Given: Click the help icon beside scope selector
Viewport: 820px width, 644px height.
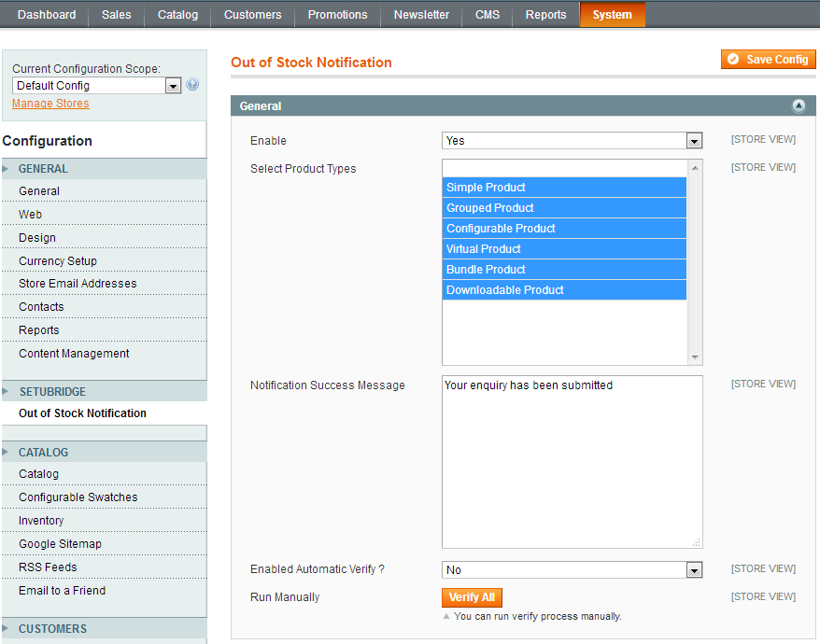Looking at the screenshot, I should pyautogui.click(x=192, y=85).
